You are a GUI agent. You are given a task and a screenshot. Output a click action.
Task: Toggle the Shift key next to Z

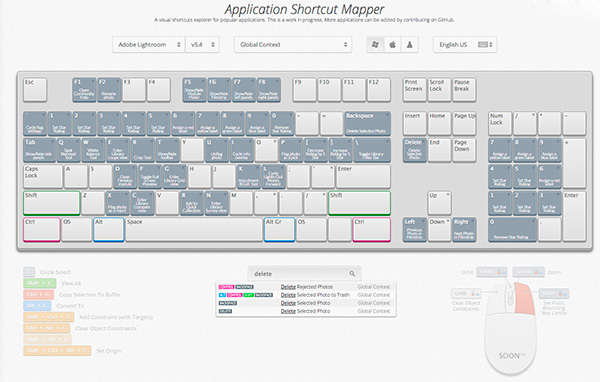point(52,203)
